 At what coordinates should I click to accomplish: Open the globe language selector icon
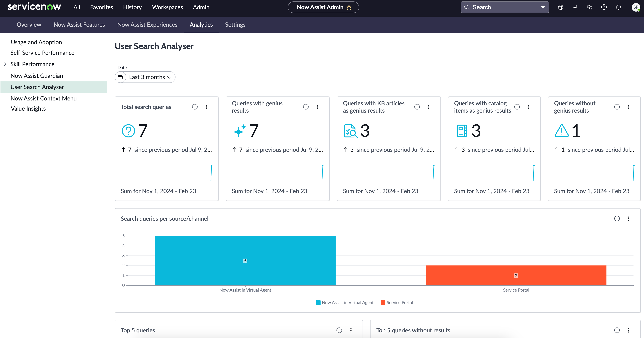[x=561, y=7]
